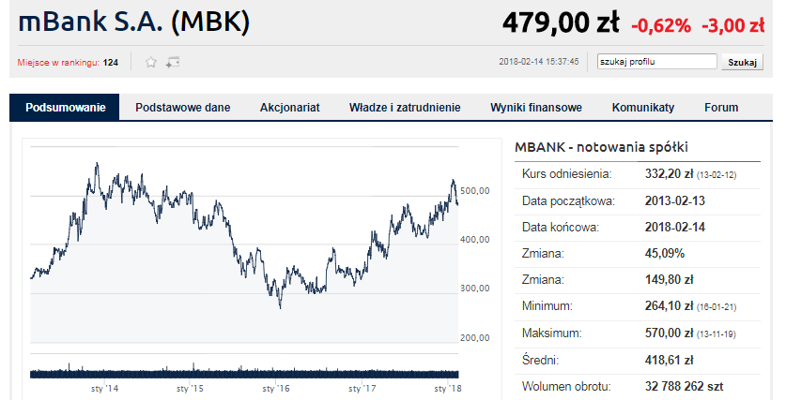Go to the Wyniki finansowe tab

click(536, 107)
